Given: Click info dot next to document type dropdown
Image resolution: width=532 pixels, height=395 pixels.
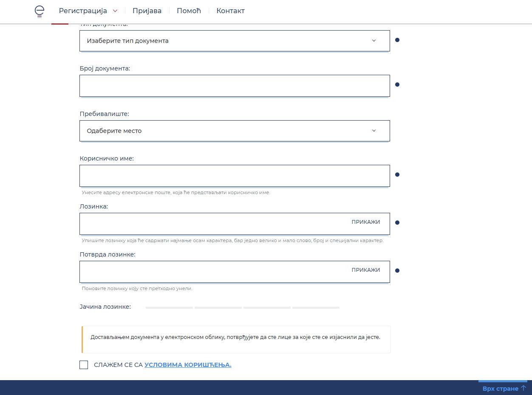Looking at the screenshot, I should pos(397,40).
